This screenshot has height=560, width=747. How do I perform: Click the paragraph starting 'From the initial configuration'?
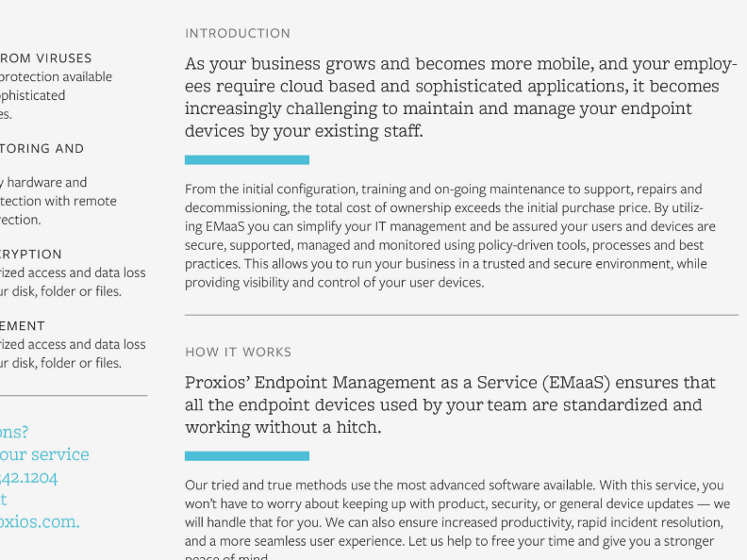click(x=450, y=236)
